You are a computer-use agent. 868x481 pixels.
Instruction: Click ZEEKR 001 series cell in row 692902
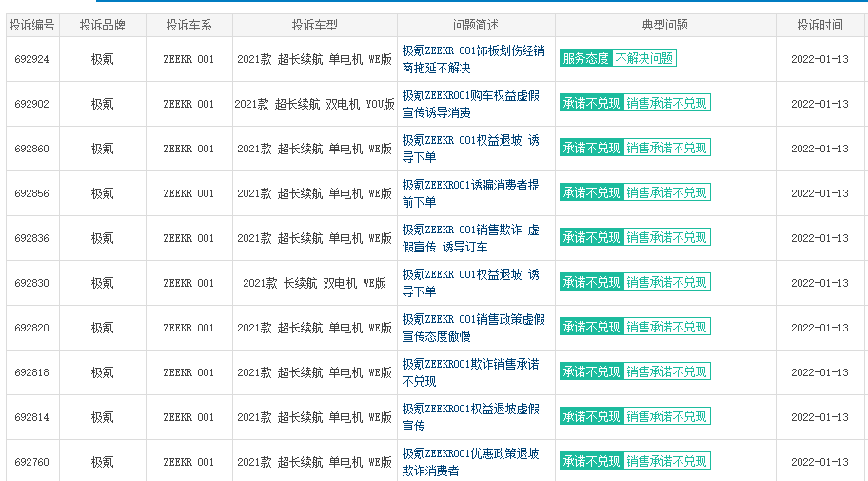(188, 104)
